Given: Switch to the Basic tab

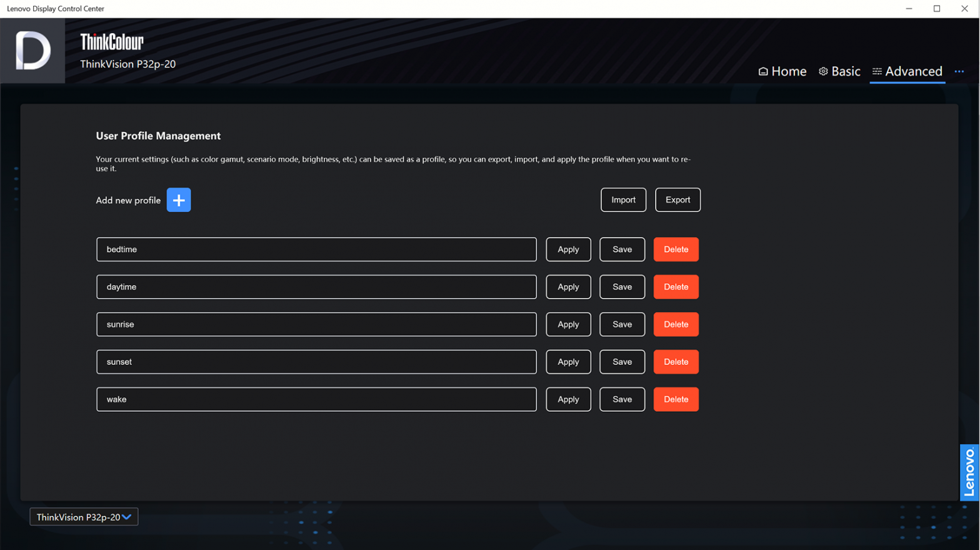Looking at the screenshot, I should point(839,71).
